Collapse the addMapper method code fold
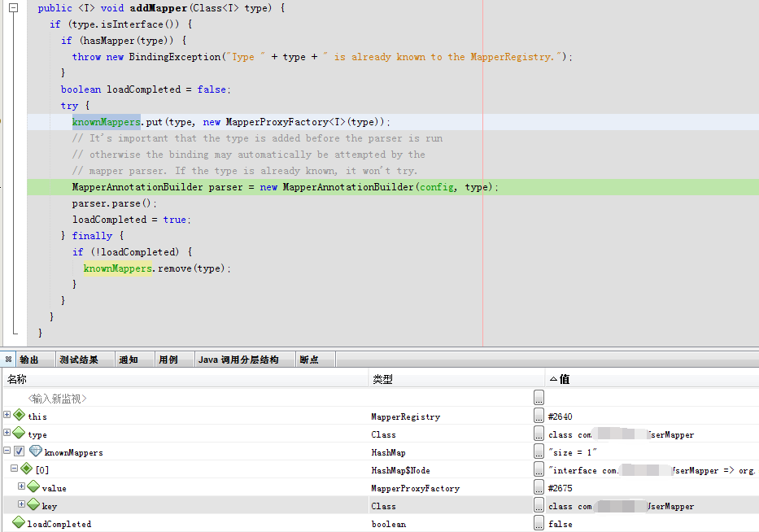The height and width of the screenshot is (532, 759). point(14,8)
